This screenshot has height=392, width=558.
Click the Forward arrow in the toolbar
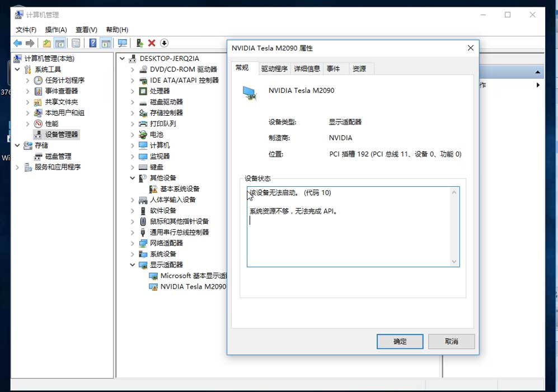coord(30,44)
